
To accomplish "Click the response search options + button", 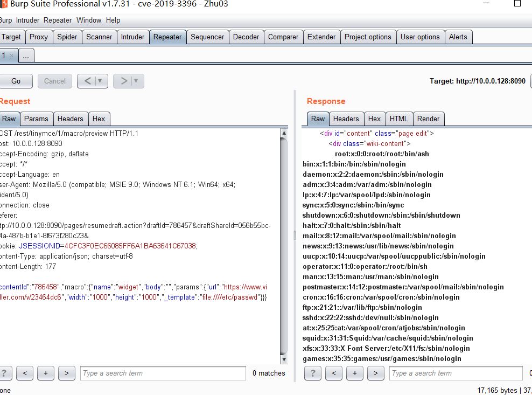I will pyautogui.click(x=355, y=373).
